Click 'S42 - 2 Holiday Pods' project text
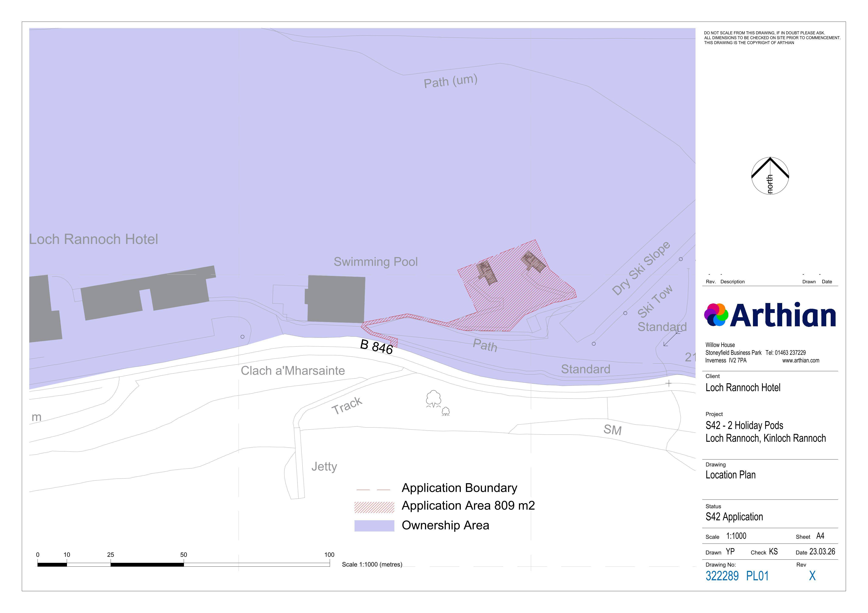The height and width of the screenshot is (613, 868). pos(744,426)
